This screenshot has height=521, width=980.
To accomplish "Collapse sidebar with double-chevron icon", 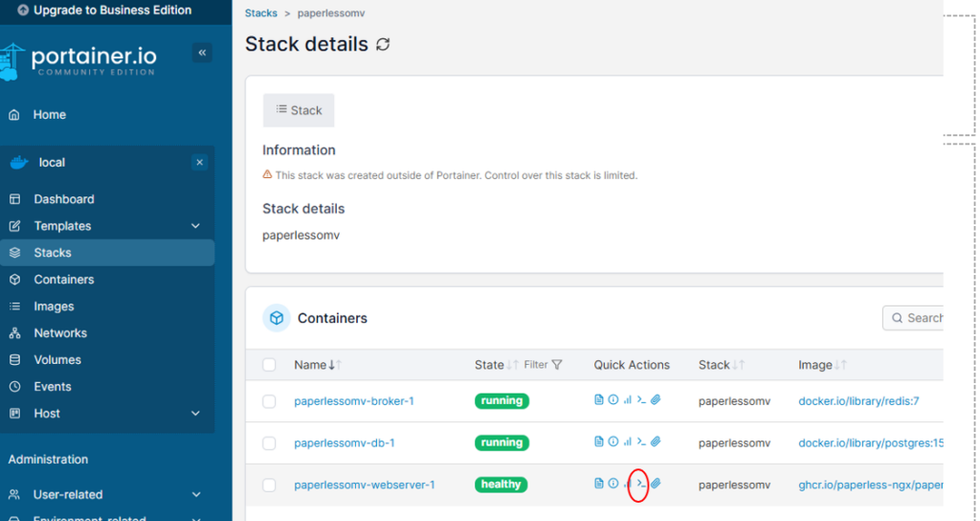I will (x=202, y=53).
